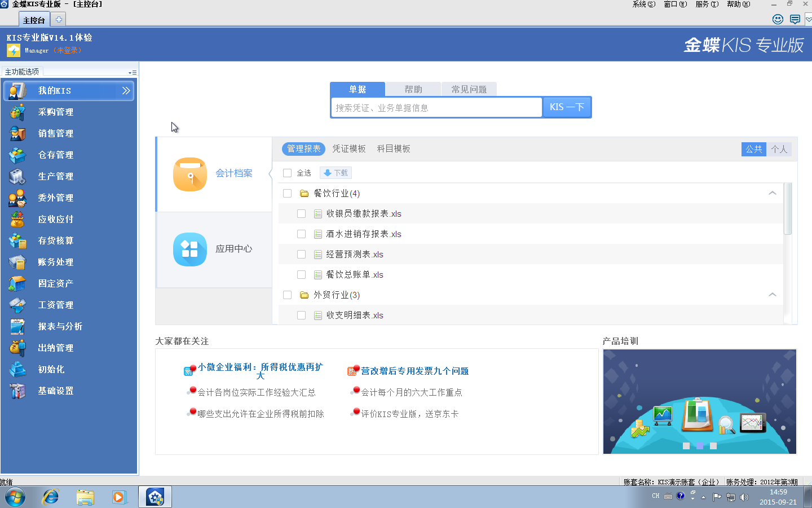Collapse the 外贸行业 folder chevron
Image resolution: width=812 pixels, height=508 pixels.
click(x=772, y=295)
